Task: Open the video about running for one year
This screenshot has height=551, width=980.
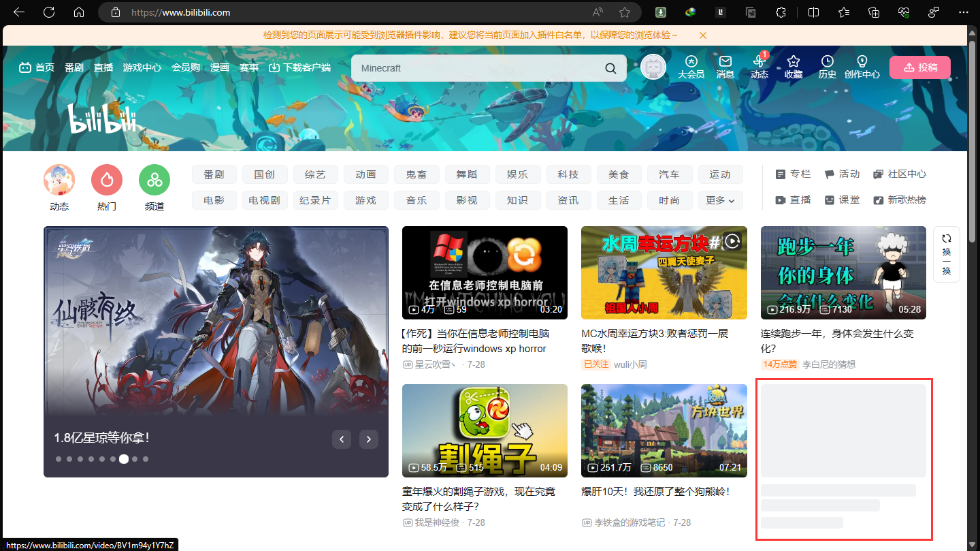Action: (x=843, y=272)
